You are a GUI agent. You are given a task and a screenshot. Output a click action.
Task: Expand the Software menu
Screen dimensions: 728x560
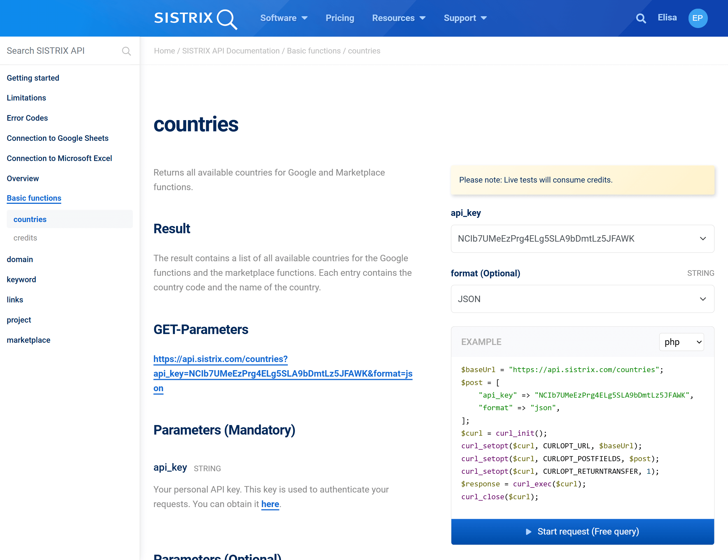point(284,18)
